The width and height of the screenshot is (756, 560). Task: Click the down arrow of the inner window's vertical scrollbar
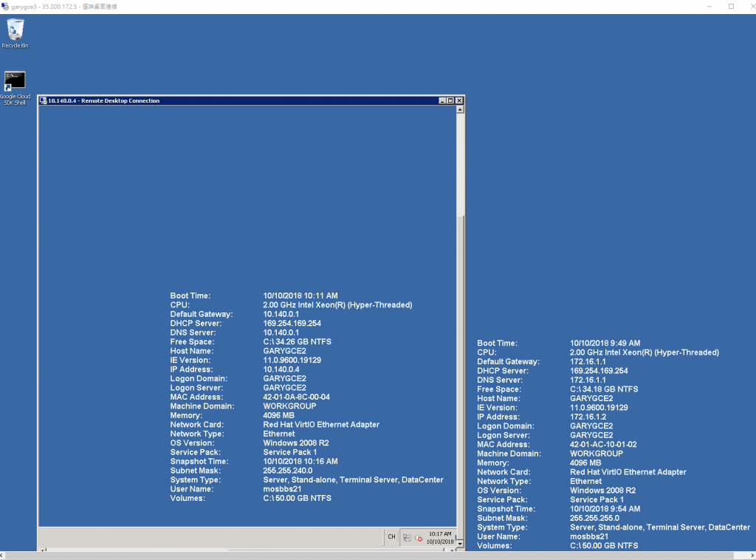click(461, 544)
